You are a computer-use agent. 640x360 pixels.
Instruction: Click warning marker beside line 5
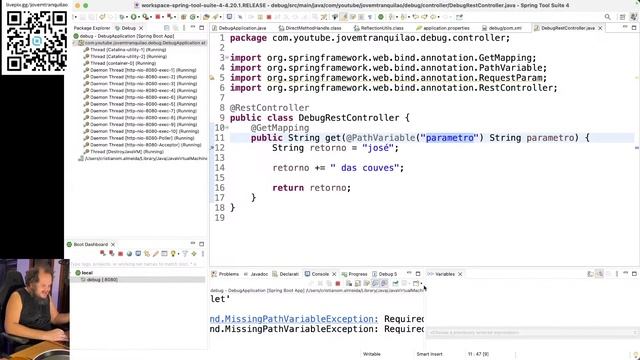[212, 78]
